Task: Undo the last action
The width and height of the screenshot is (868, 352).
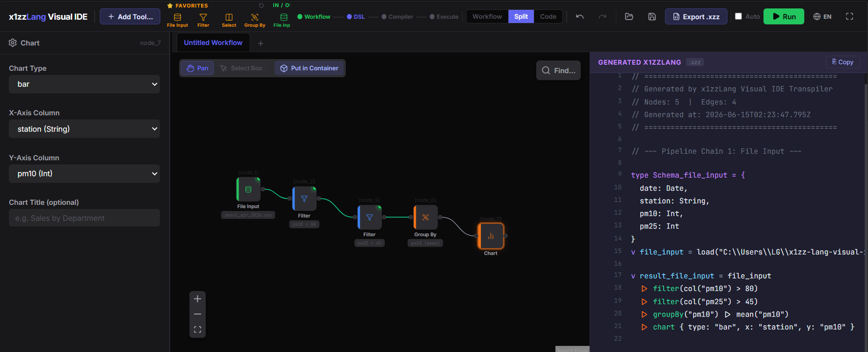Action: click(x=580, y=16)
